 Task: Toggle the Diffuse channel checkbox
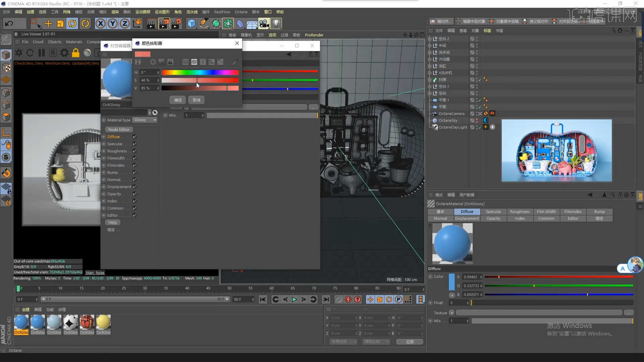[135, 137]
